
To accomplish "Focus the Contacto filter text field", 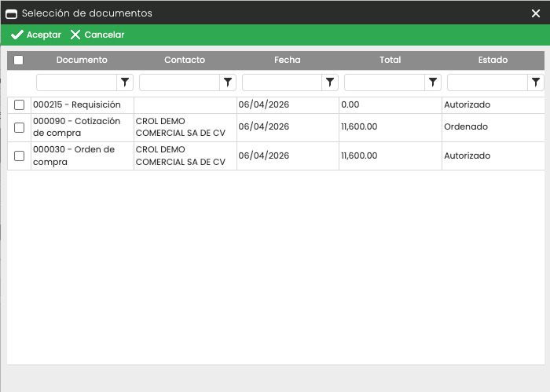I will [179, 82].
